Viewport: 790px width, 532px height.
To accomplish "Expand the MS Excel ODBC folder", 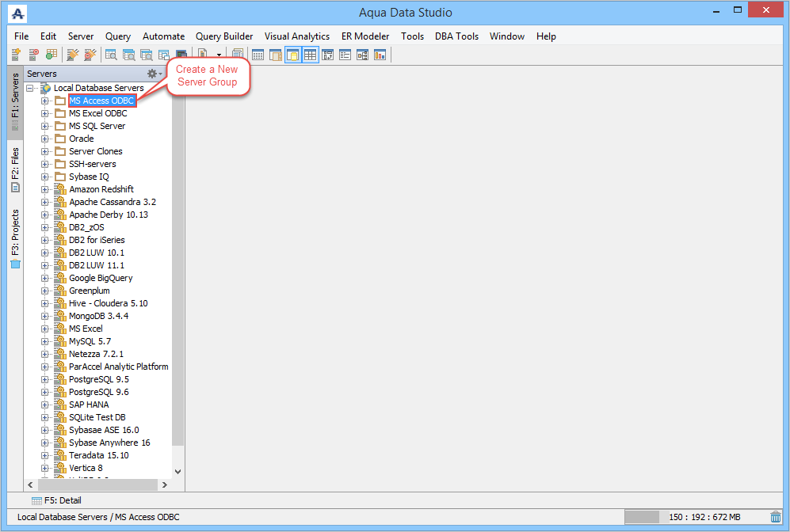I will click(x=45, y=113).
